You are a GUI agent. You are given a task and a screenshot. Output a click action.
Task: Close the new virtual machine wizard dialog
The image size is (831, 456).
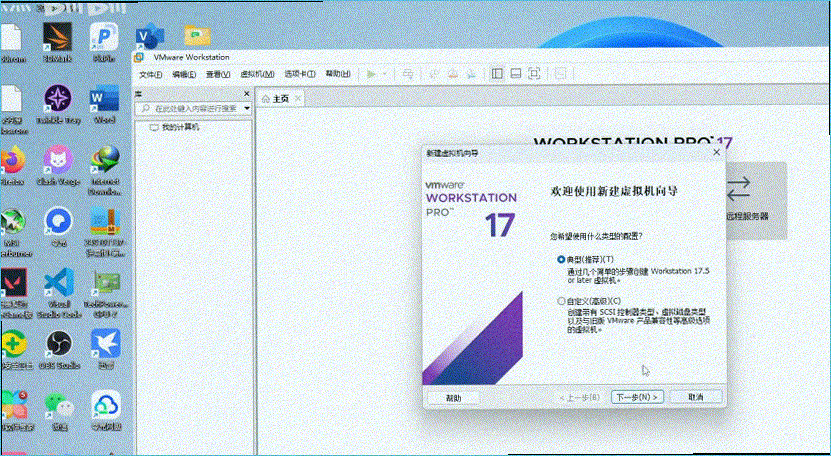coord(717,152)
